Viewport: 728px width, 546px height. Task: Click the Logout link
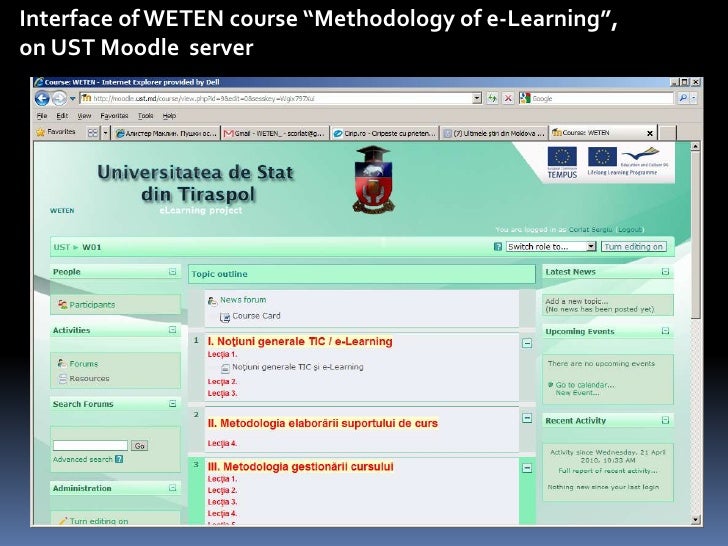pos(630,230)
